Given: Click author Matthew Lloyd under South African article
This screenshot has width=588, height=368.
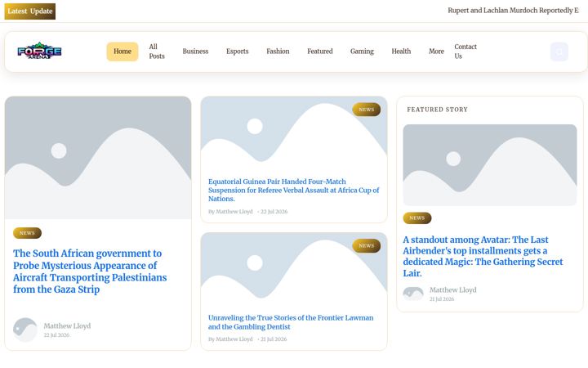Looking at the screenshot, I should [x=67, y=326].
